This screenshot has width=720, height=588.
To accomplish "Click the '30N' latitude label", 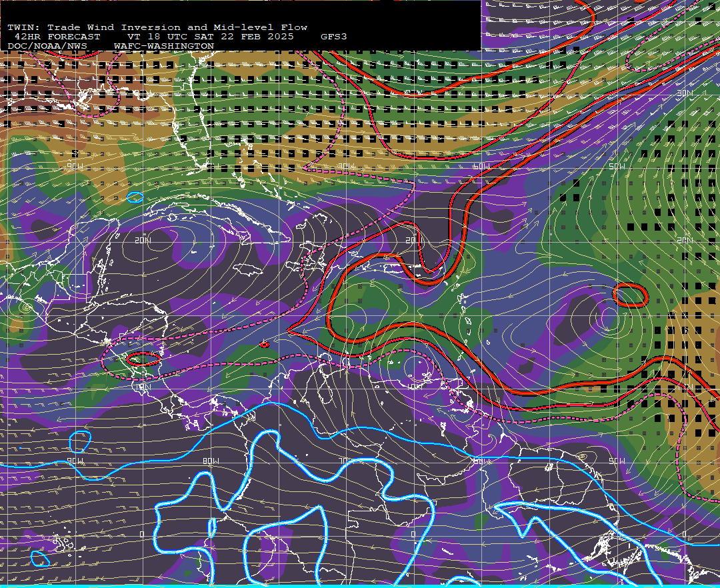I will [685, 93].
